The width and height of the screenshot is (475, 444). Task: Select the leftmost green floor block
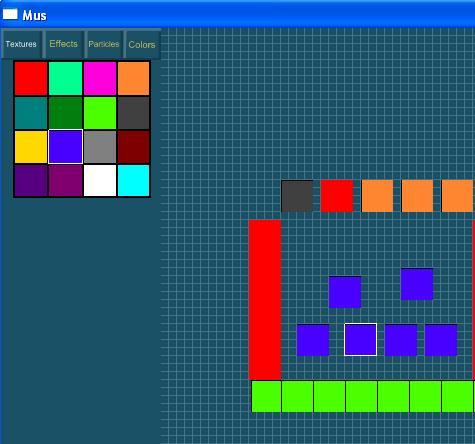[266, 397]
